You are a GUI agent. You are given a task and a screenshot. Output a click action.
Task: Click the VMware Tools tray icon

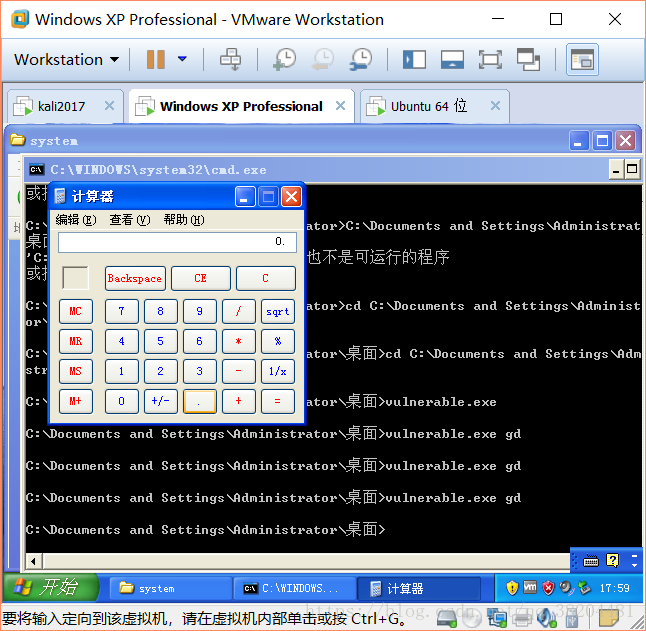[x=530, y=587]
